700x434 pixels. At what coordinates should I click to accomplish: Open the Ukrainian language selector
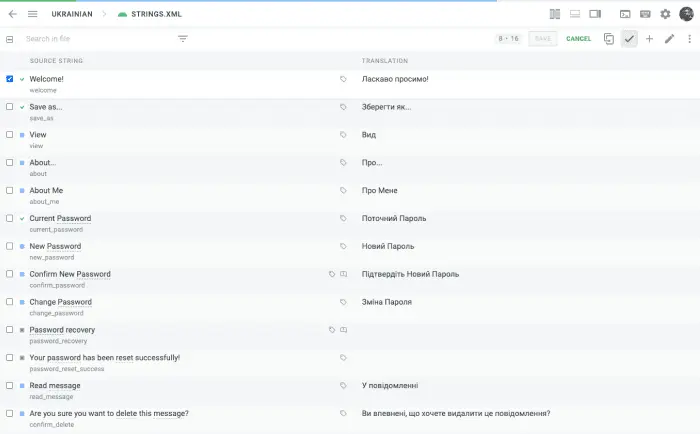(72, 14)
